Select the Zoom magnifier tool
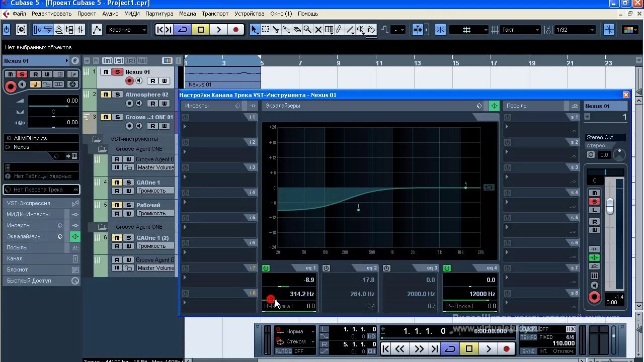Image resolution: width=644 pixels, height=362 pixels. point(307,30)
